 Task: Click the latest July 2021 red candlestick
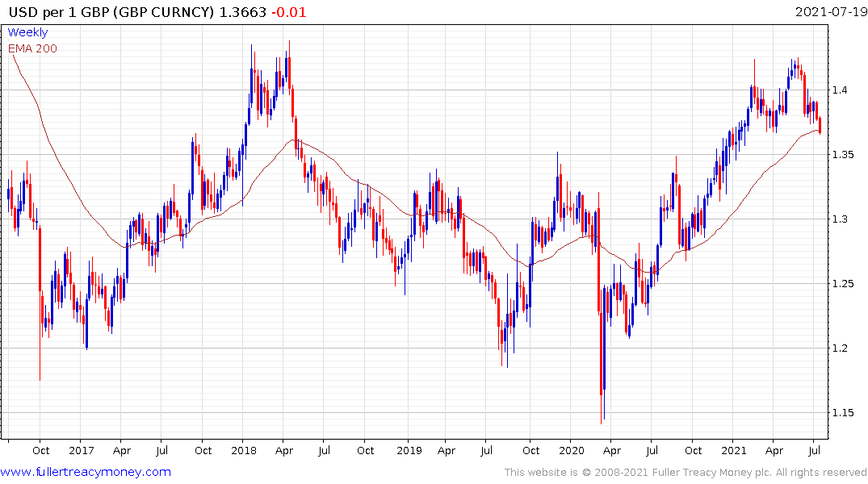[820, 124]
